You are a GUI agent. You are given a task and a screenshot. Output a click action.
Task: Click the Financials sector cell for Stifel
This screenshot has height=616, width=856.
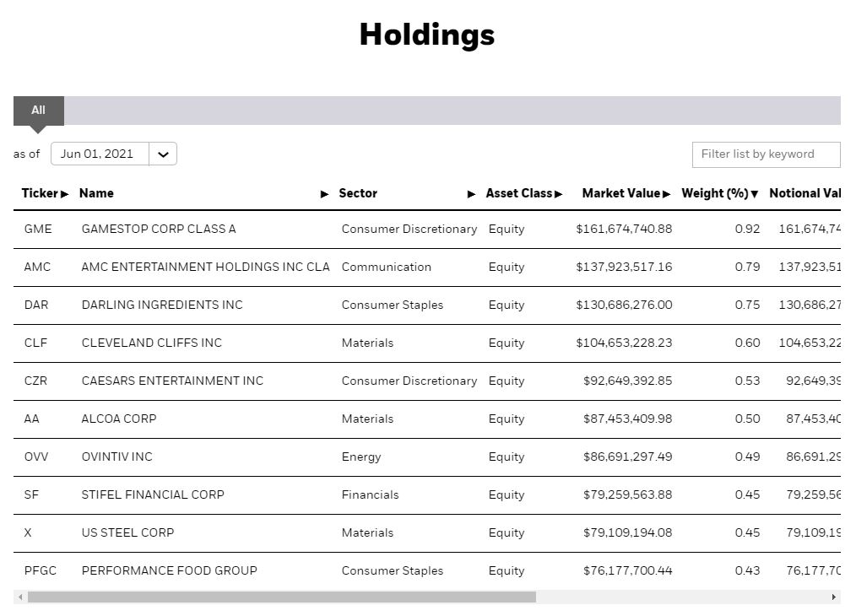click(x=370, y=494)
